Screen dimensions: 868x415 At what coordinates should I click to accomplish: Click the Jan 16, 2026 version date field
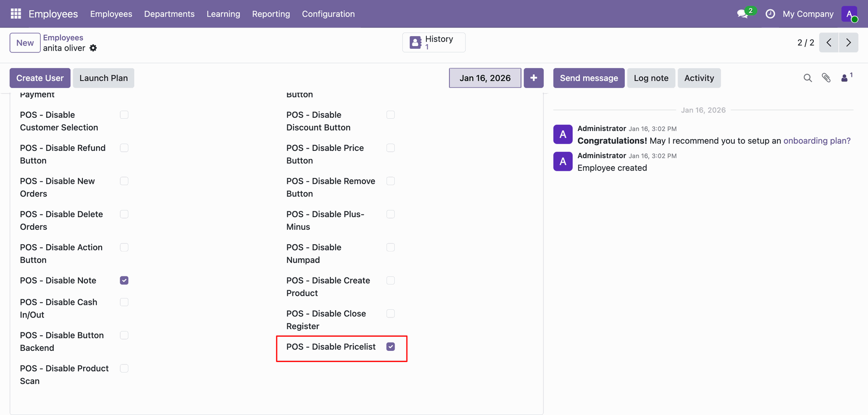(485, 78)
